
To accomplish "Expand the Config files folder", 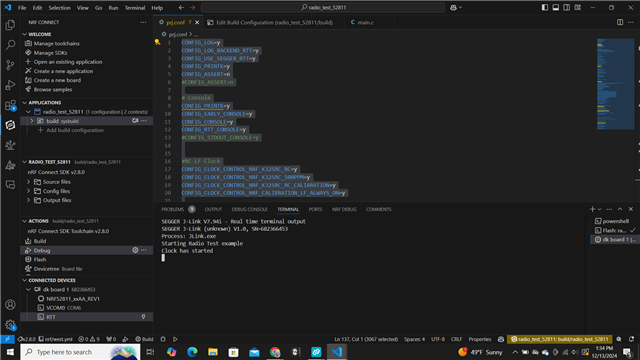I will pyautogui.click(x=29, y=191).
